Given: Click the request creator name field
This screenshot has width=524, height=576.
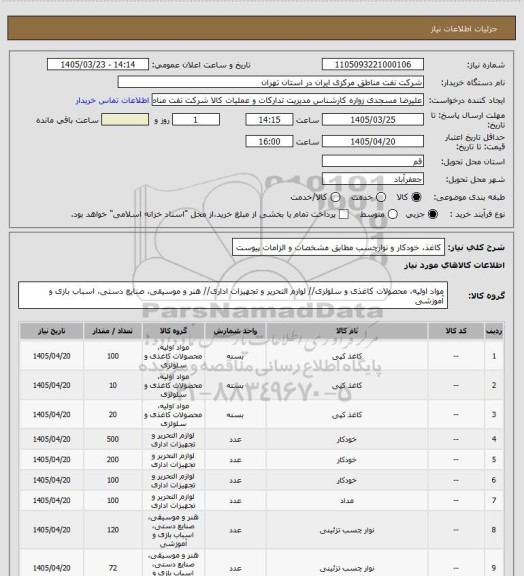Looking at the screenshot, I should [288, 100].
